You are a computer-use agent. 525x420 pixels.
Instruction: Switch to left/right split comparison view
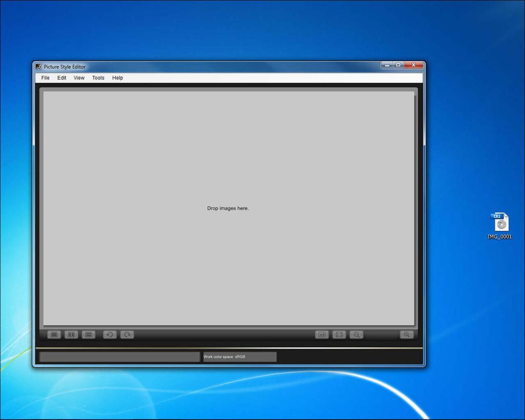[71, 334]
